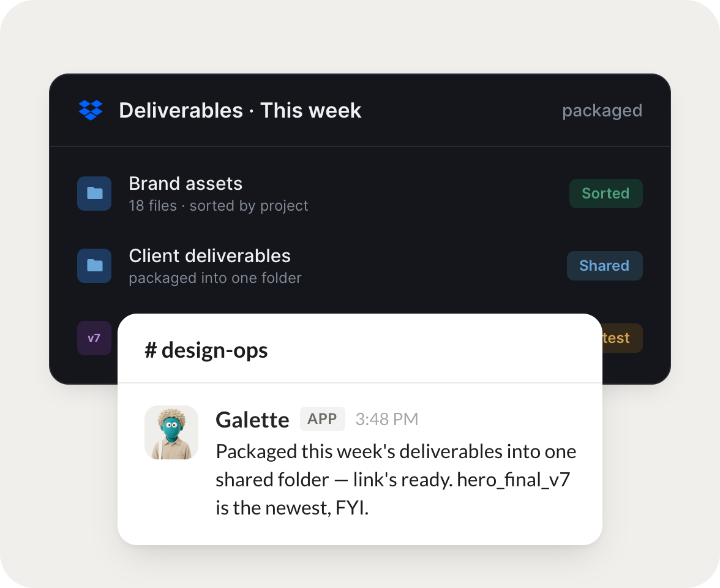The width and height of the screenshot is (720, 588).
Task: Click the purple v7 file icon
Action: point(94,338)
